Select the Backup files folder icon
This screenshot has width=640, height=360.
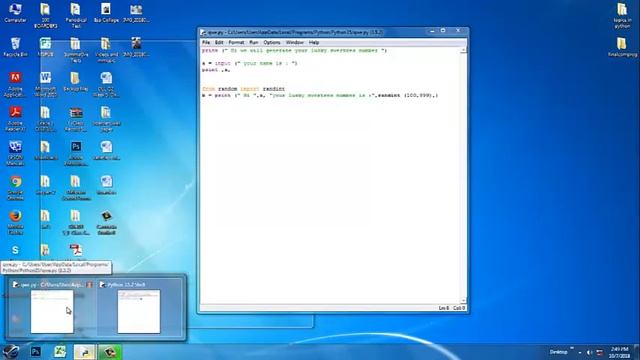[76, 81]
